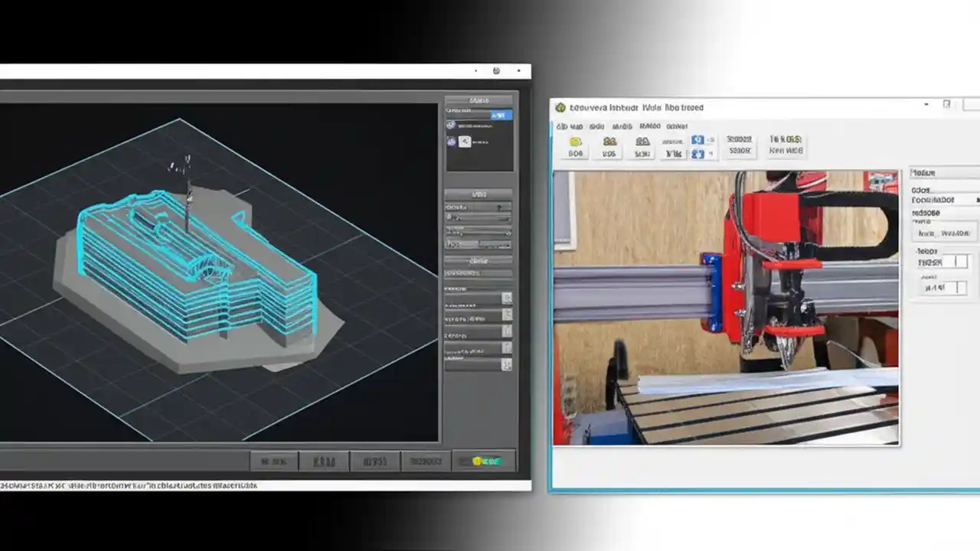Image resolution: width=980 pixels, height=551 pixels.
Task: Expand the collapsed section header in the dark sidebar
Action: (478, 259)
